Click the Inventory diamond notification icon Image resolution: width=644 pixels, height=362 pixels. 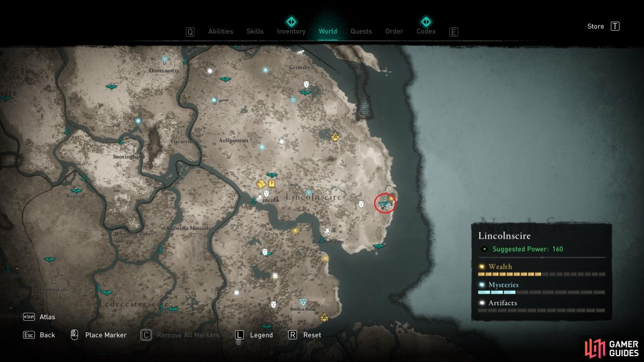pos(291,21)
